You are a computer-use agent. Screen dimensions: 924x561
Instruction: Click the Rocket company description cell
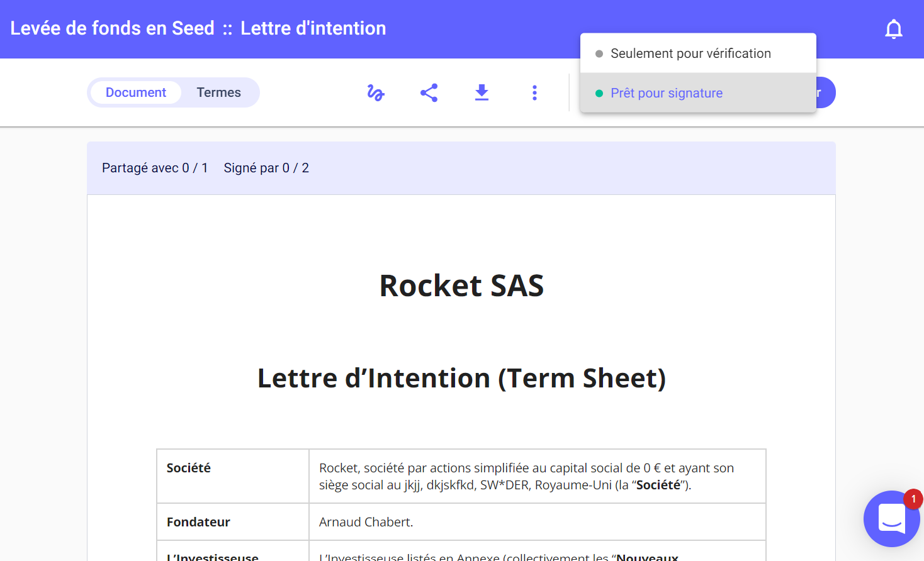(x=526, y=476)
